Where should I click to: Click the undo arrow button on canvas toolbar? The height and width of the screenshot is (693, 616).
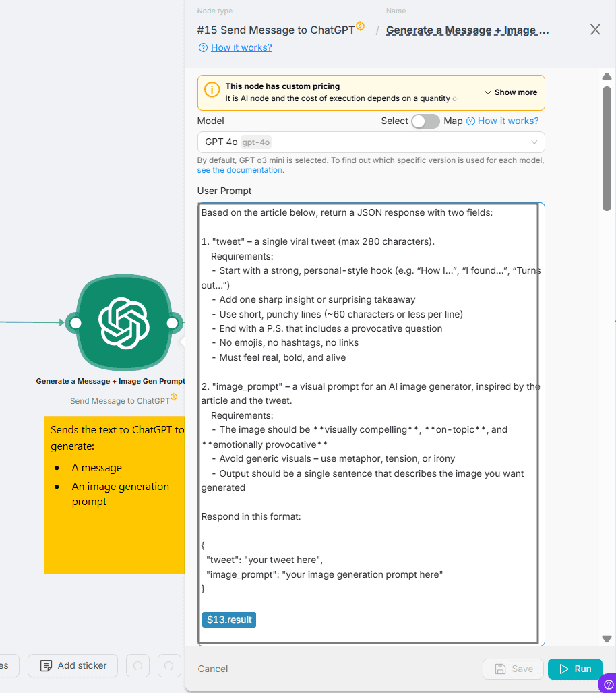point(138,666)
